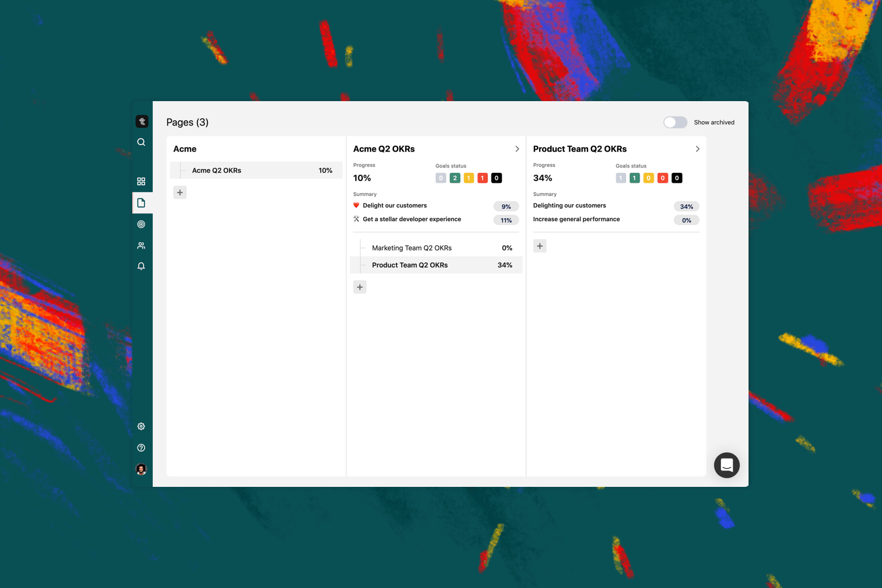Click black status badge in Acme Q2 OKRs
Image resolution: width=882 pixels, height=588 pixels.
pos(497,178)
